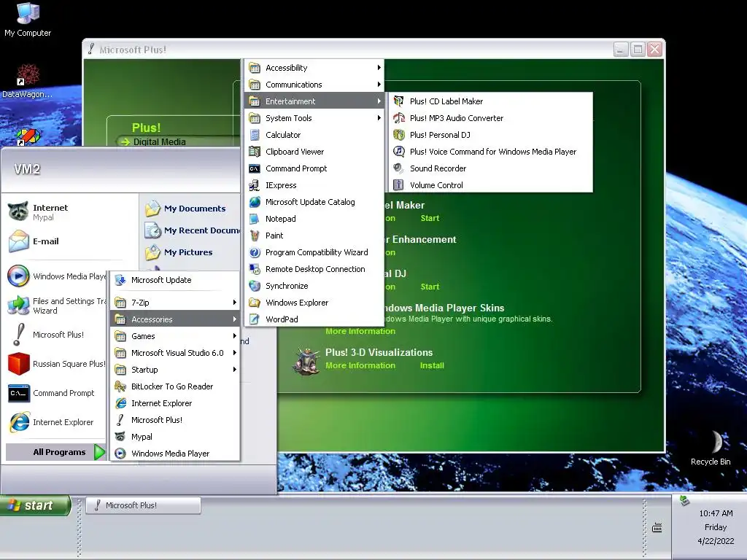Expand 7-Zip program folder
The height and width of the screenshot is (560, 747).
pyautogui.click(x=175, y=303)
